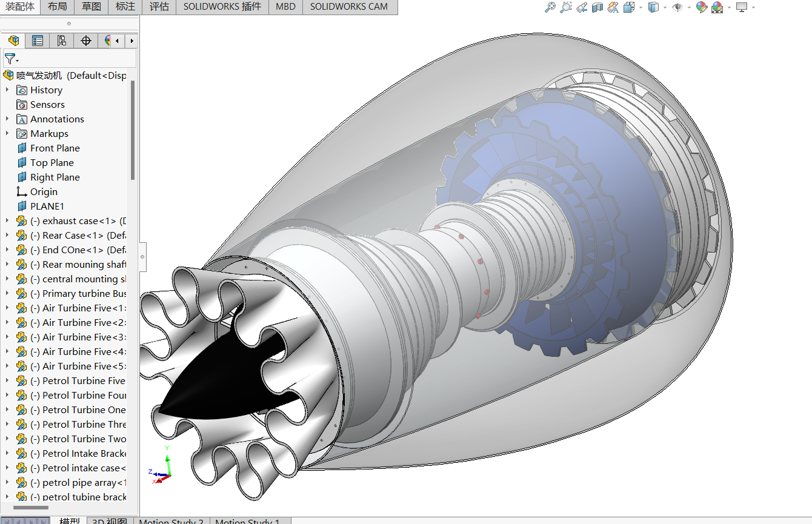The image size is (812, 524).
Task: Select Right Plane in the tree
Action: pos(55,177)
